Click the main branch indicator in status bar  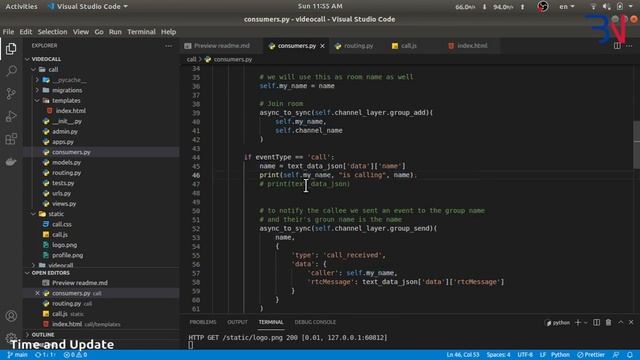(17, 355)
